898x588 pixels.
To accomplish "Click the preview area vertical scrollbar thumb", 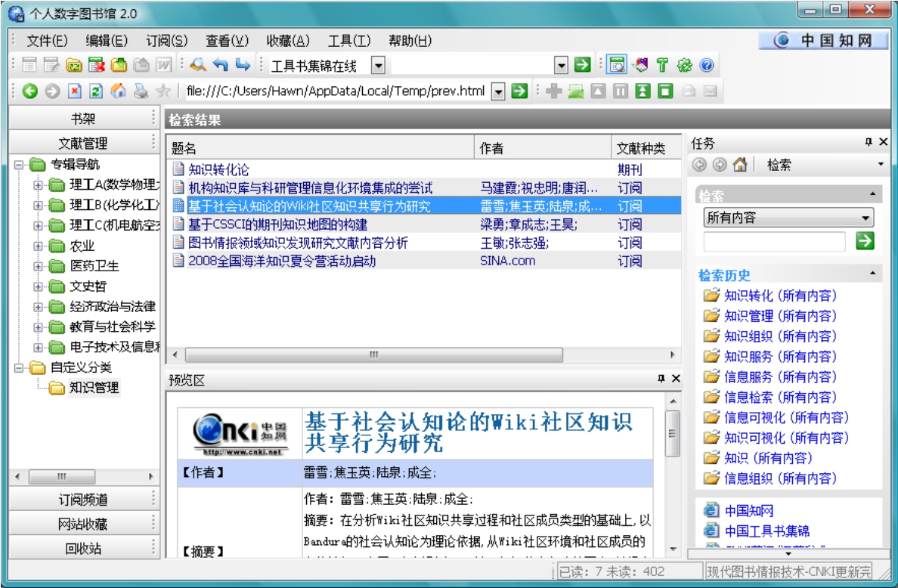I will click(673, 433).
